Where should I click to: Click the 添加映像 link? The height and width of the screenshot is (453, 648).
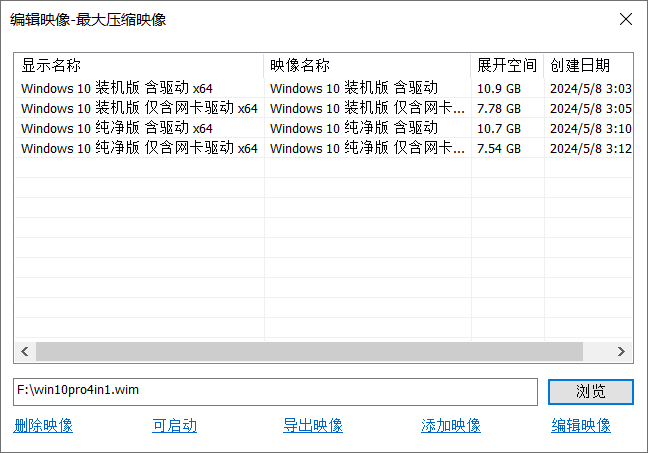click(x=451, y=426)
